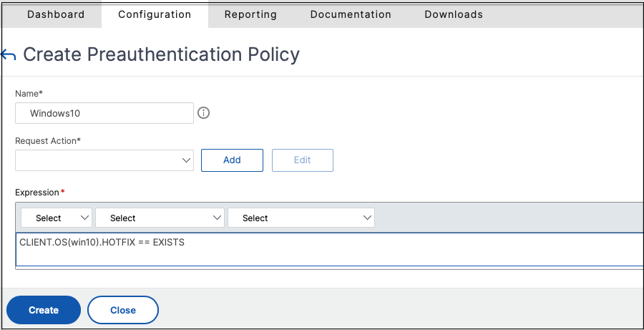Go back using the left arrow icon
Image resolution: width=644 pixels, height=330 pixels.
(8, 55)
